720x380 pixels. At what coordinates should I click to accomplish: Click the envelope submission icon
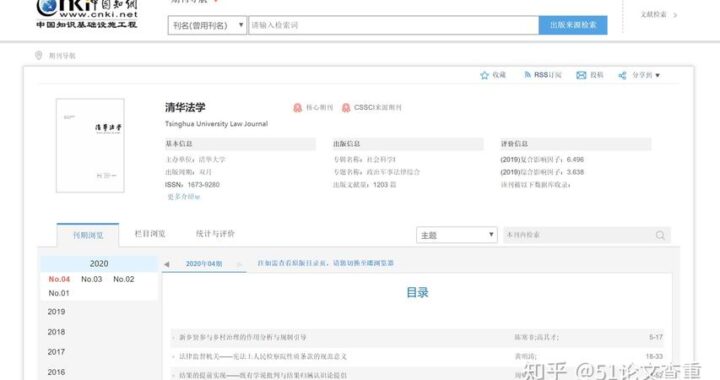pyautogui.click(x=581, y=75)
